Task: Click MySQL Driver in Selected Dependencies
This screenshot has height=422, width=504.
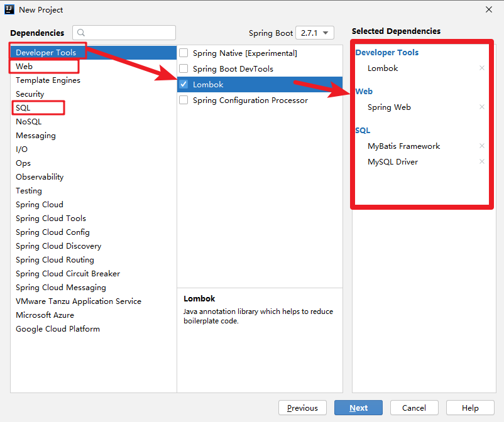Action: 393,161
